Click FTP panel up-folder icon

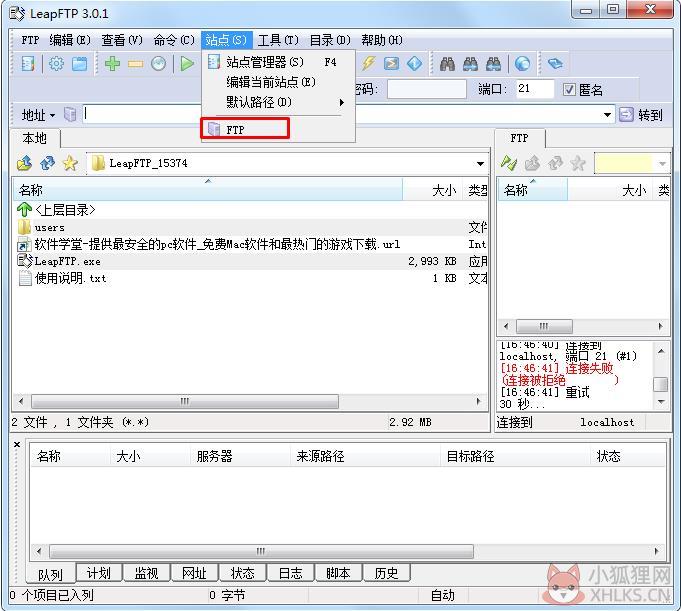coord(532,163)
